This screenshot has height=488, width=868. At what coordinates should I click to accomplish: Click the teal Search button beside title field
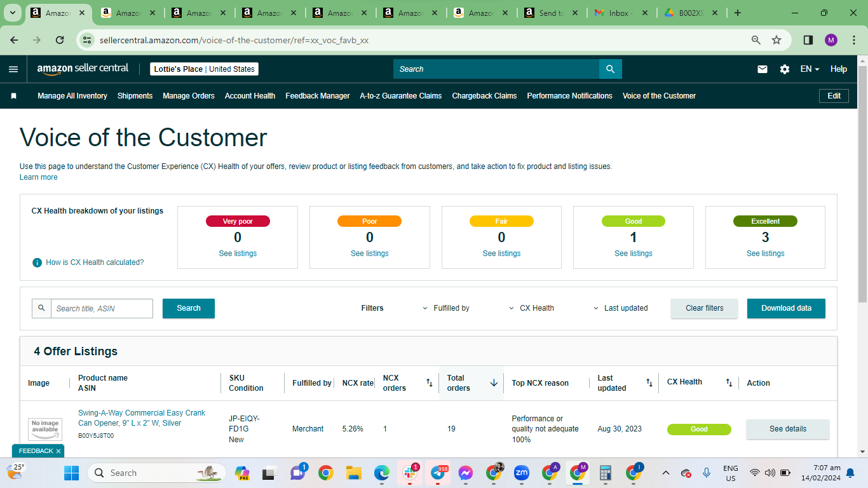click(x=189, y=308)
